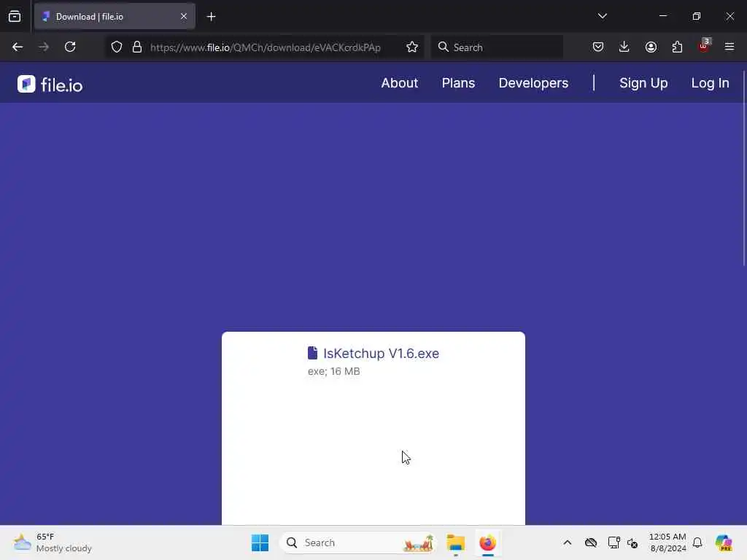Screen dimensions: 747x560
Task: Click the file.io logo
Action: coord(50,85)
